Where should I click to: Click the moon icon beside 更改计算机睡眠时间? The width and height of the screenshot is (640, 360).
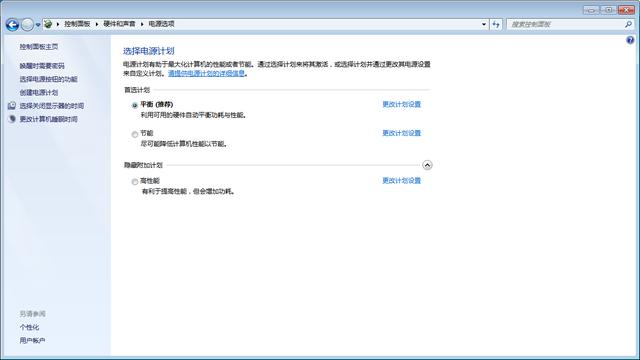pos(12,119)
